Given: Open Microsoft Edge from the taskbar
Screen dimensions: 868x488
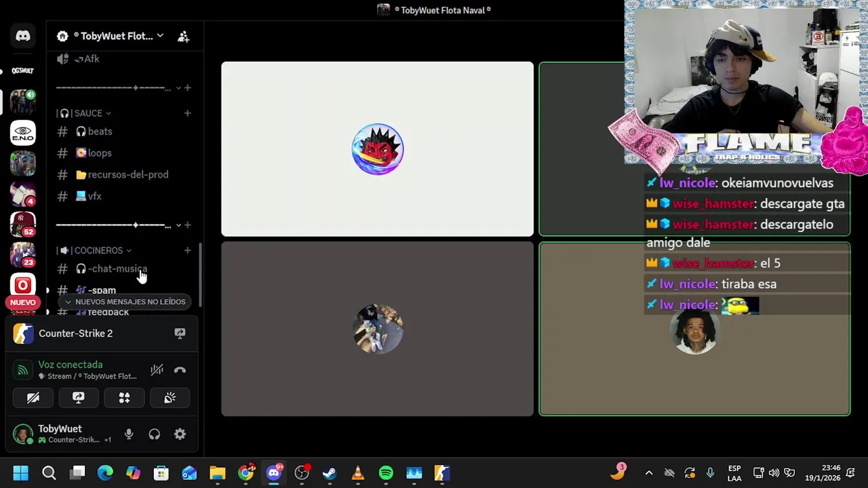Looking at the screenshot, I should [105, 472].
